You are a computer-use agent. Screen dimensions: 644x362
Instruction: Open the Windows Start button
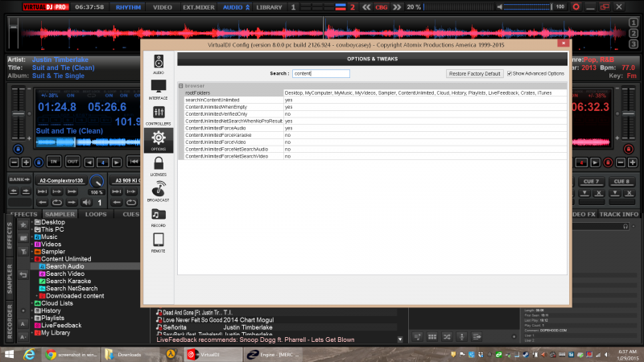(9, 354)
